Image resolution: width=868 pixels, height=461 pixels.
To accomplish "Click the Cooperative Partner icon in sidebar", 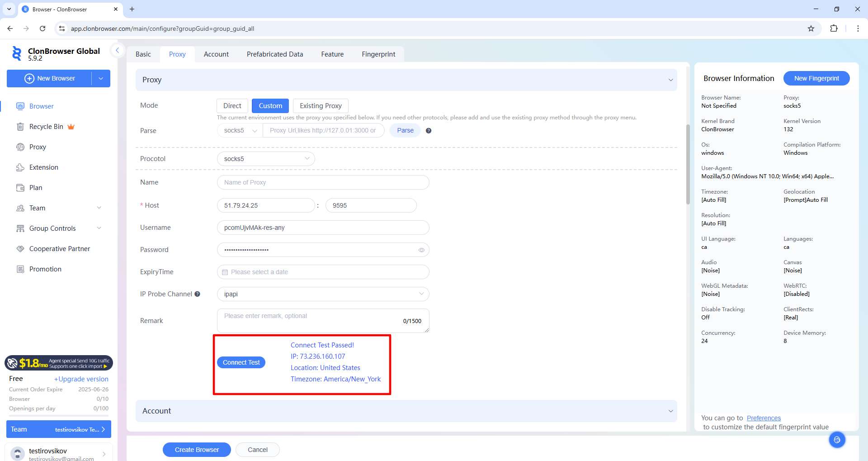I will pos(20,249).
